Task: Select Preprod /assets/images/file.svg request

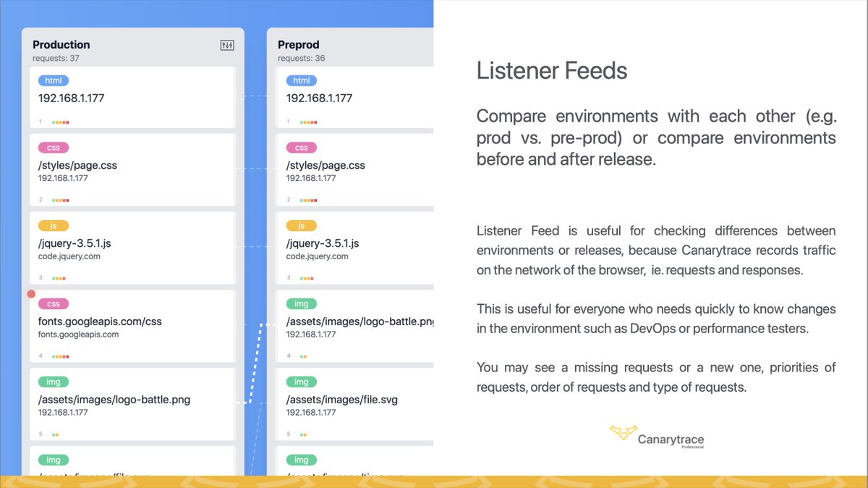Action: 342,400
